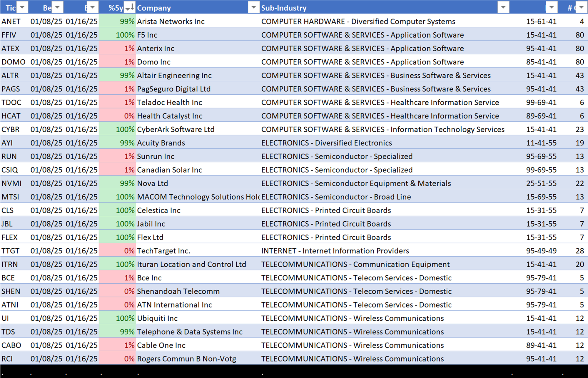Click the sorted %5y column filter button
The width and height of the screenshot is (588, 378).
(129, 8)
